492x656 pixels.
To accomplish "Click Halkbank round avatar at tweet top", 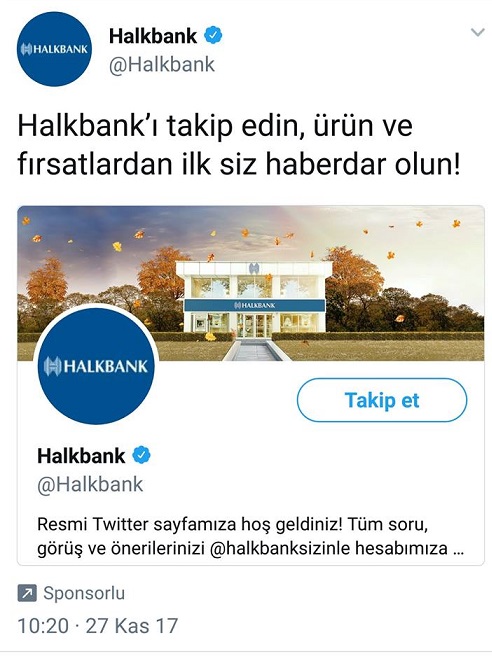I will [x=54, y=49].
